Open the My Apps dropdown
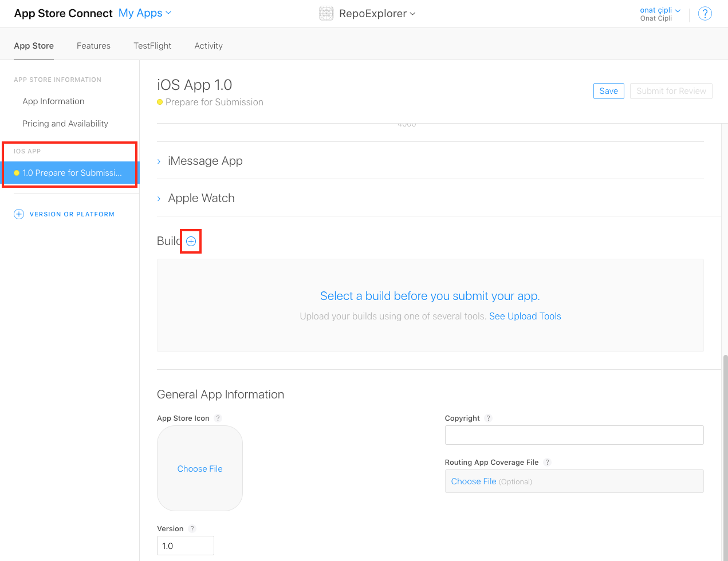 click(145, 13)
